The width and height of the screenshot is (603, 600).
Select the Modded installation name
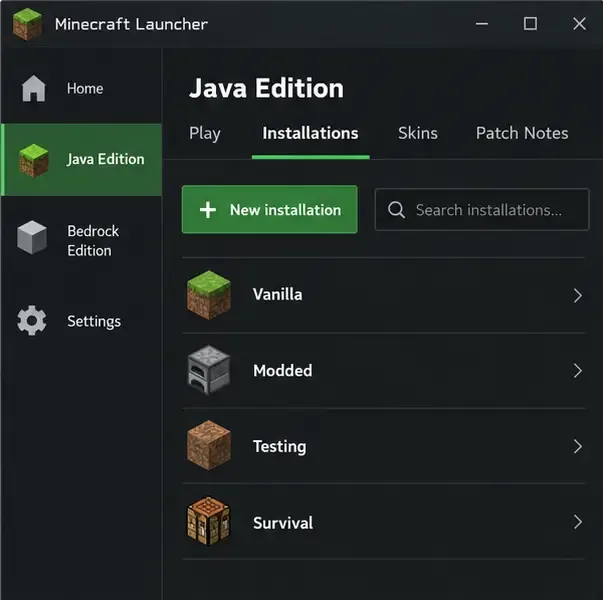pos(283,371)
